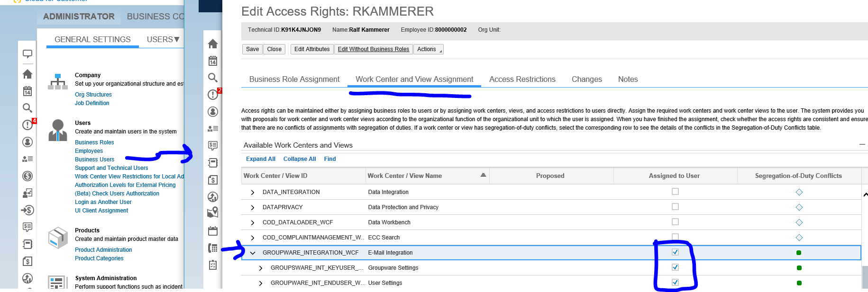This screenshot has height=292, width=868.
Task: Check Assigned to User for Data Integration
Action: [675, 192]
